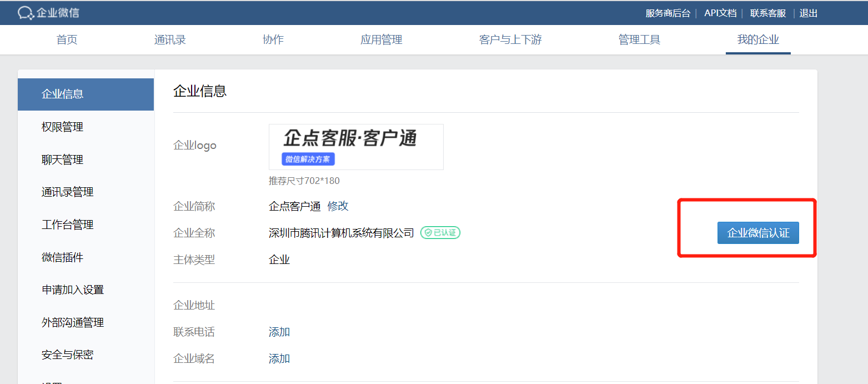868x384 pixels.
Task: Click the 企点客服·客户通 logo image
Action: pyautogui.click(x=356, y=147)
